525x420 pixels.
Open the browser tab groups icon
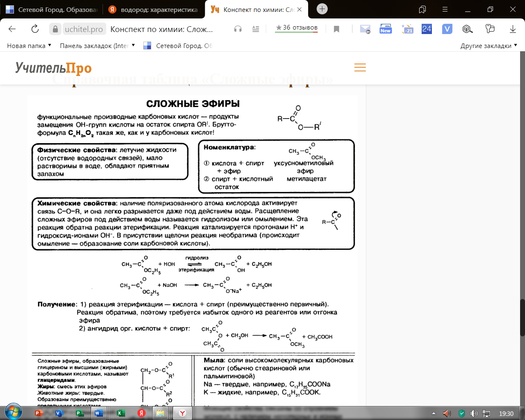pos(422,9)
